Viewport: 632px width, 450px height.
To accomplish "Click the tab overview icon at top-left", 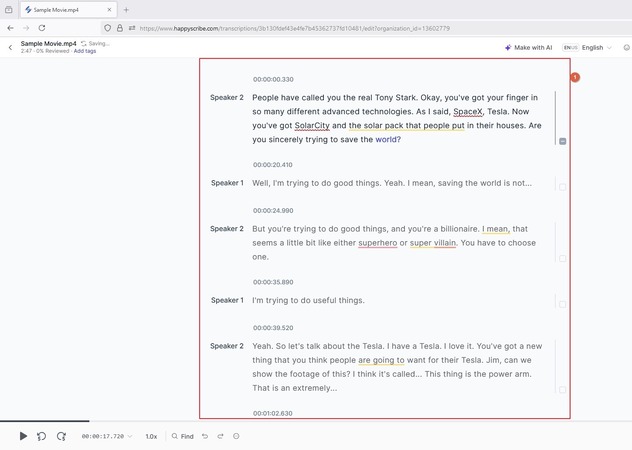I will pyautogui.click(x=8, y=10).
